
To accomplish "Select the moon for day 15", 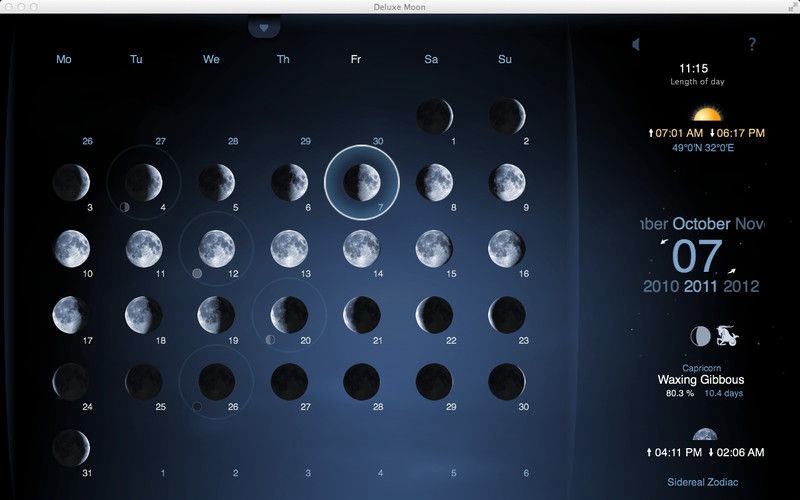I will coord(434,248).
